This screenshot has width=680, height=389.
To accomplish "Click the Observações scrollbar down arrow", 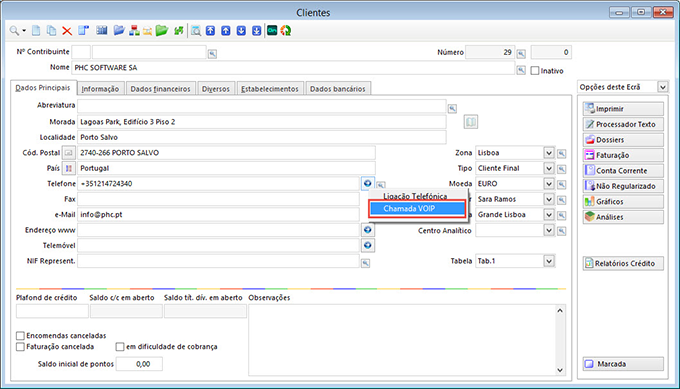I will 560,370.
